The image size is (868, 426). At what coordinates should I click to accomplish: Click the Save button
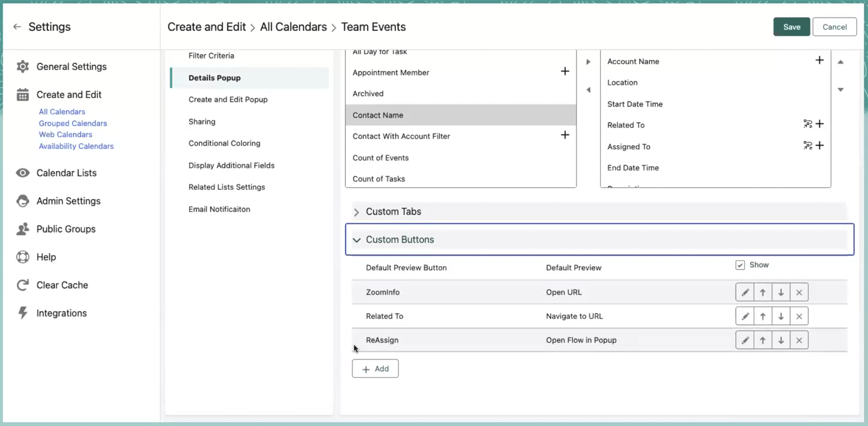point(792,27)
